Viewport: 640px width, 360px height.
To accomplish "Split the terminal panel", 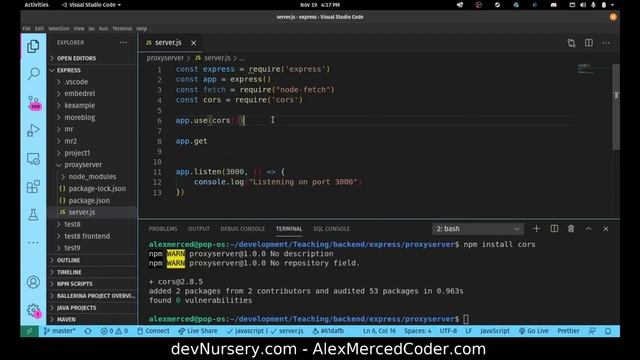I will click(x=554, y=229).
